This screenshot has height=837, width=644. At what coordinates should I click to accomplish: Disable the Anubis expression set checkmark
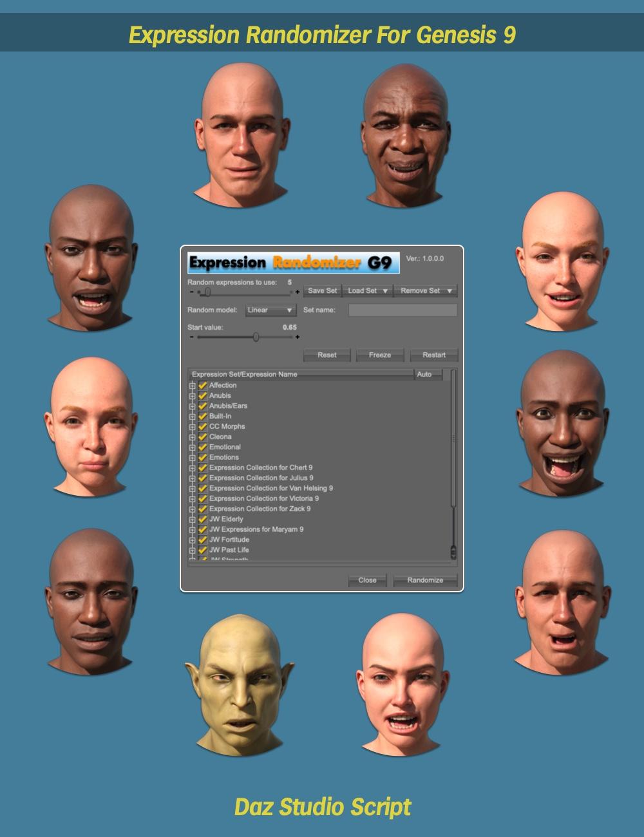(202, 395)
